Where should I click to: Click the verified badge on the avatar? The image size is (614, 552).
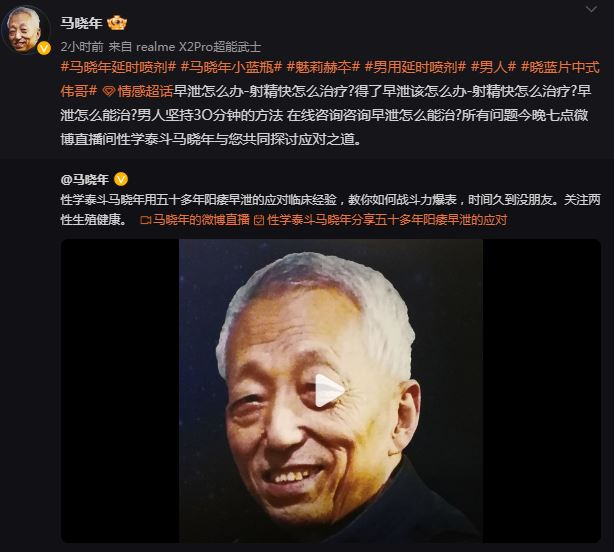[44, 48]
